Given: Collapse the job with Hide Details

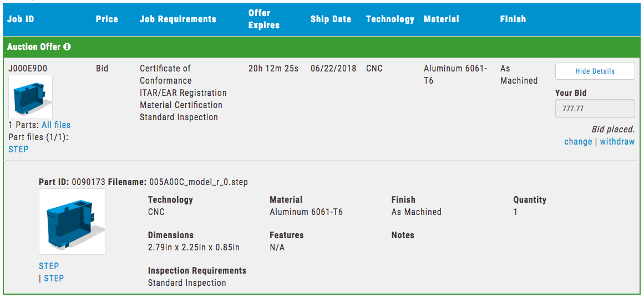Looking at the screenshot, I should click(595, 71).
